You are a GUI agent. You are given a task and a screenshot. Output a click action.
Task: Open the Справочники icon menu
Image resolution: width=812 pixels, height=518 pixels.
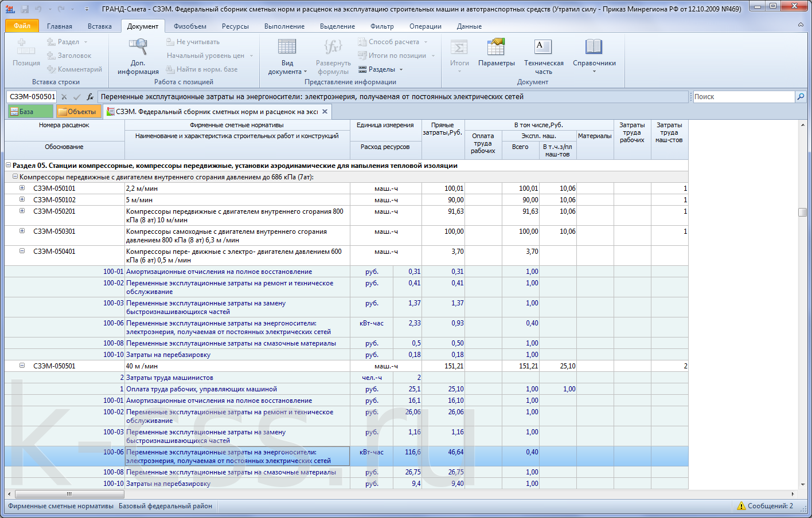click(594, 56)
